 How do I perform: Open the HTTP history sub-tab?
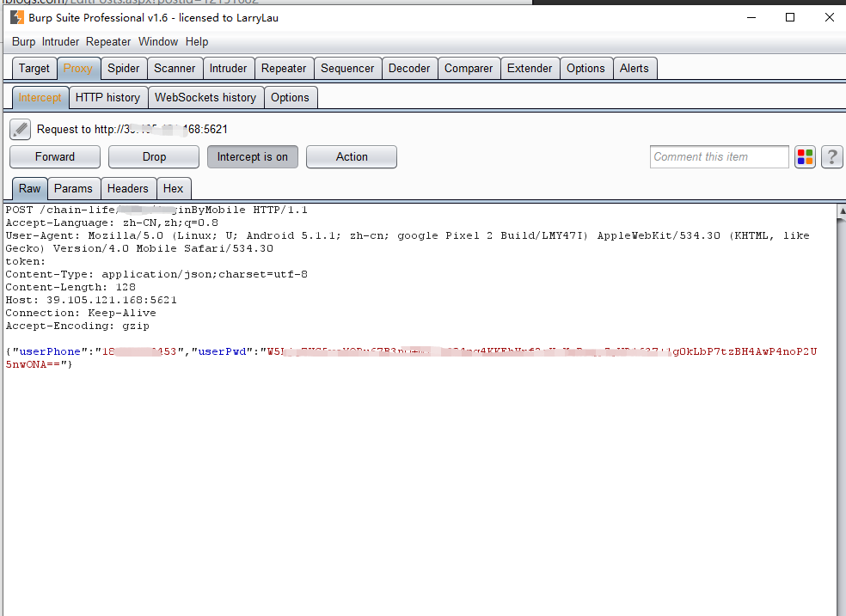[108, 98]
